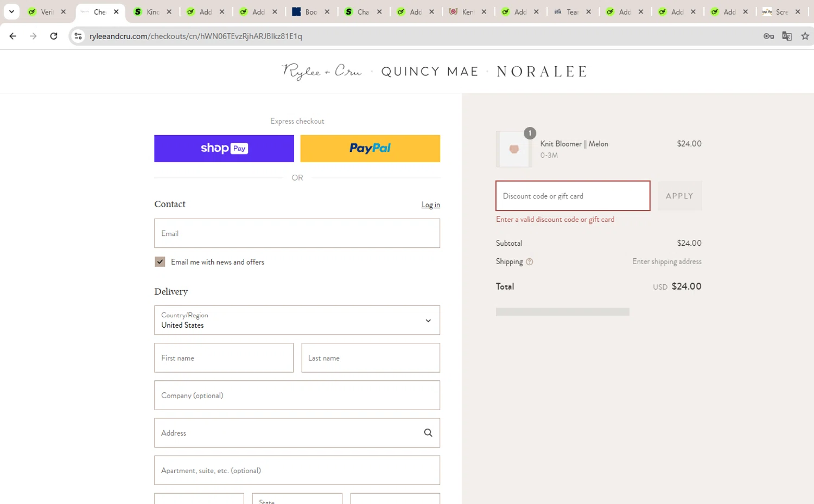This screenshot has height=504, width=814.
Task: Close the 'Cha' tab
Action: tap(379, 11)
